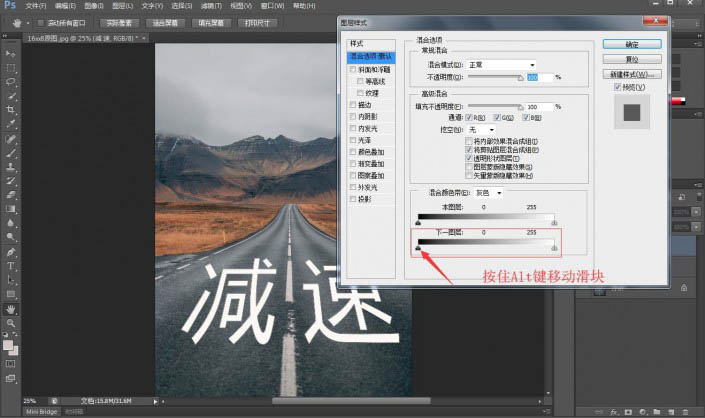Select the Lasso tool
Screen dimensions: 705x418
[x=10, y=81]
